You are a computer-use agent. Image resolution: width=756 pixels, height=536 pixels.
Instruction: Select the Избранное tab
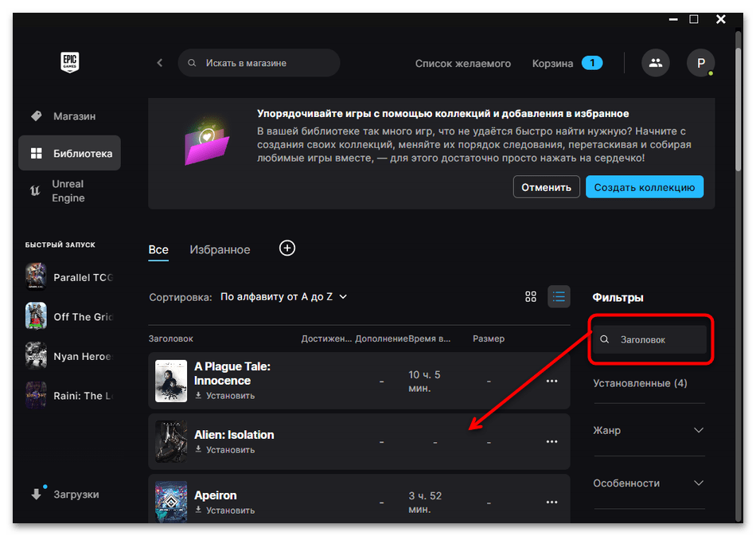pyautogui.click(x=220, y=250)
